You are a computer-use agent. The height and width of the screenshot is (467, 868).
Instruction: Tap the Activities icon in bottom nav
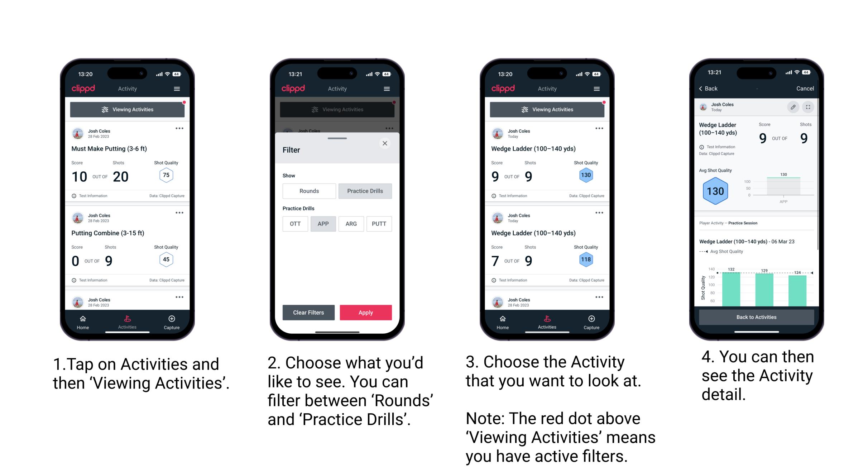127,320
